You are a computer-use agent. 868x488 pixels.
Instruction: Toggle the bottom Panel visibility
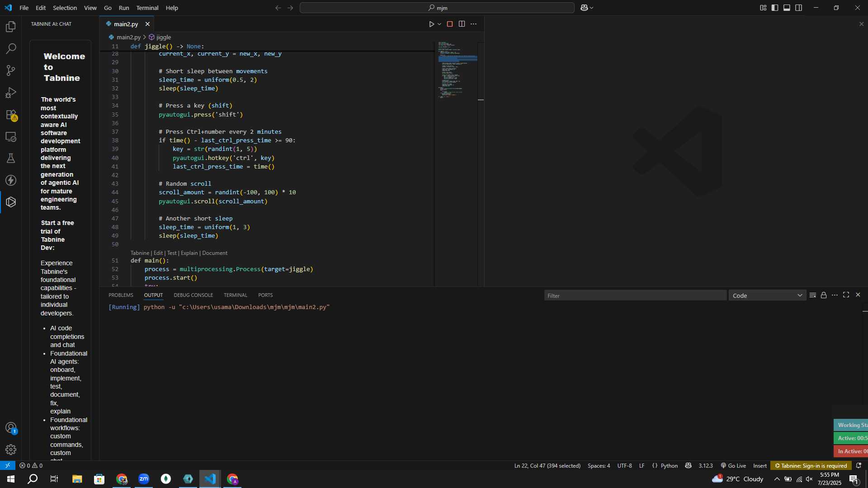[787, 8]
